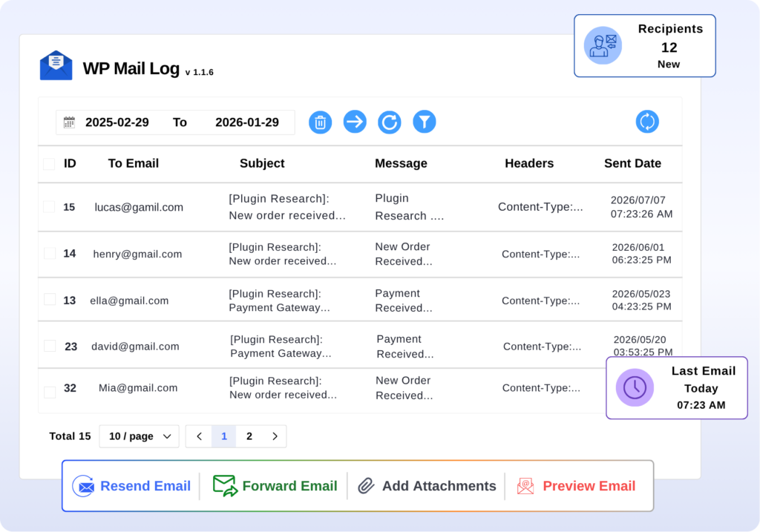Viewport: 760px width, 532px height.
Task: Click the version label v 1.1.6
Action: pyautogui.click(x=199, y=72)
